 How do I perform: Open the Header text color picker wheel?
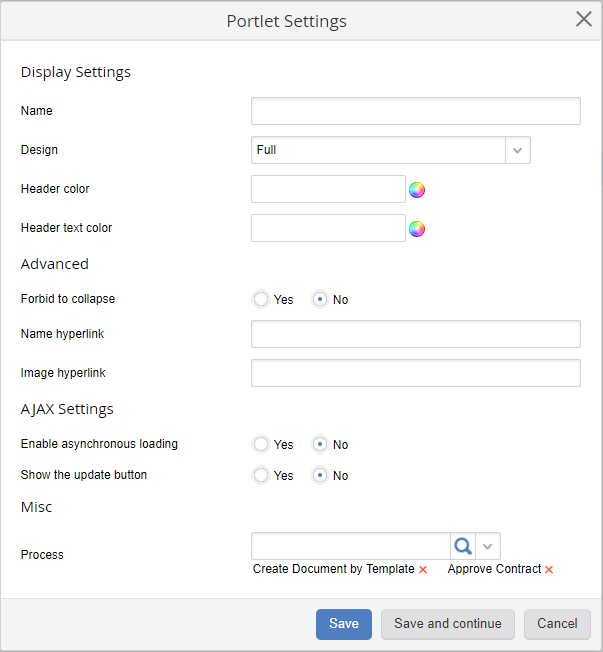[x=417, y=229]
